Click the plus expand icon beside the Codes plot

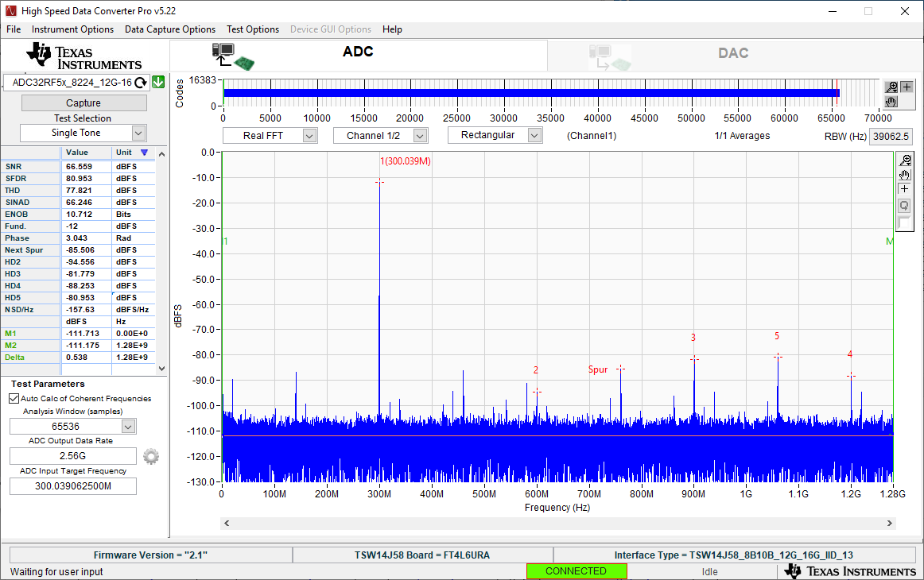pos(907,85)
